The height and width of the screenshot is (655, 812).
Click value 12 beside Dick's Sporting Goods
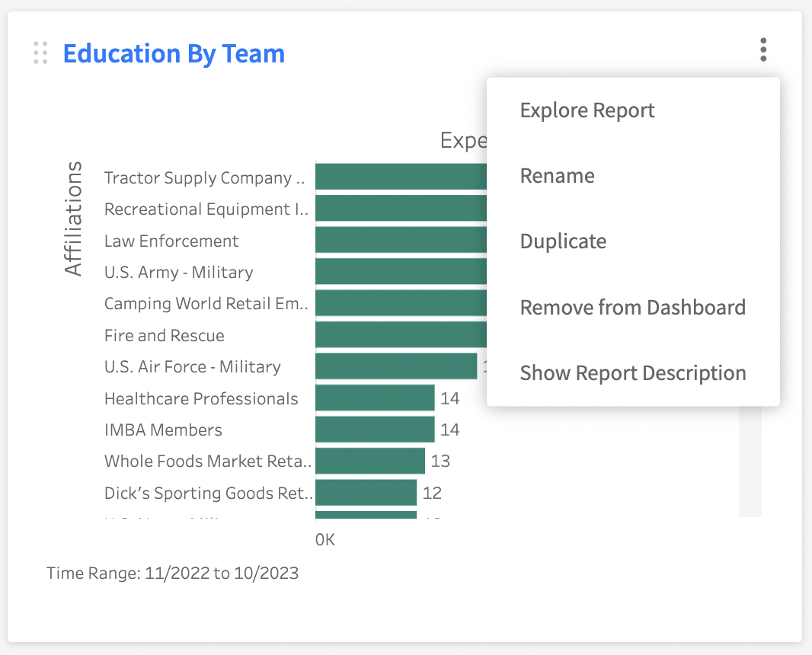(x=432, y=493)
